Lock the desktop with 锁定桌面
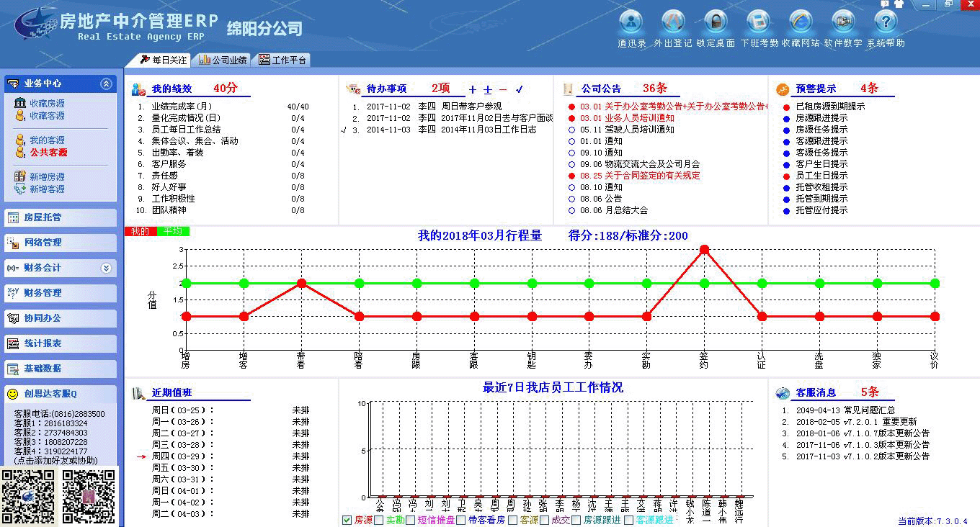This screenshot has width=980, height=527. 716,22
